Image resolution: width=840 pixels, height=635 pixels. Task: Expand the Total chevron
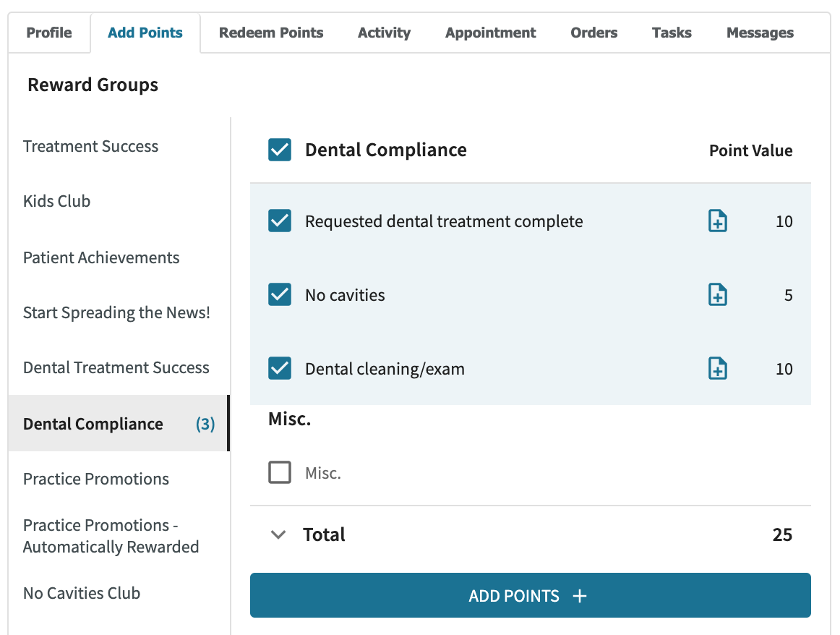click(x=278, y=534)
